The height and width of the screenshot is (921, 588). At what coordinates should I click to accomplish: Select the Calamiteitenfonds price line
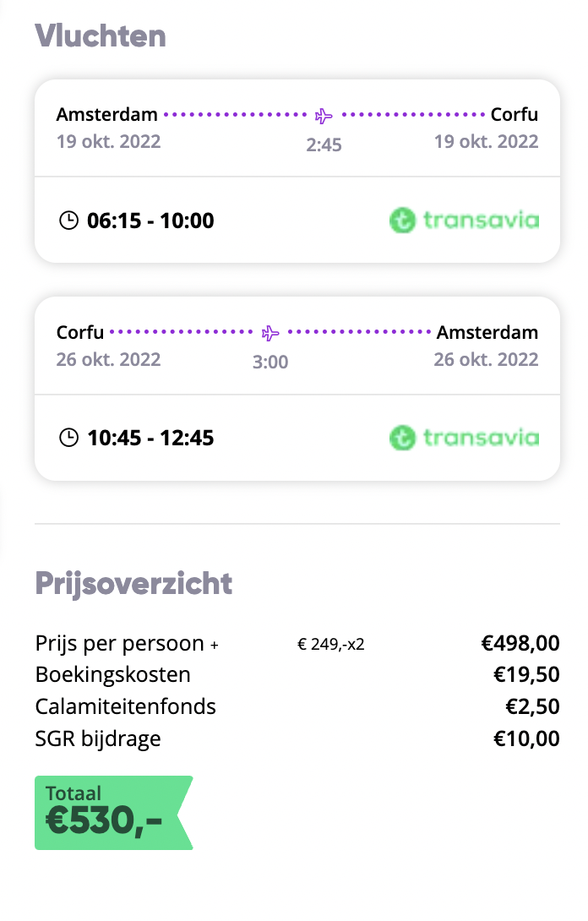coord(297,706)
